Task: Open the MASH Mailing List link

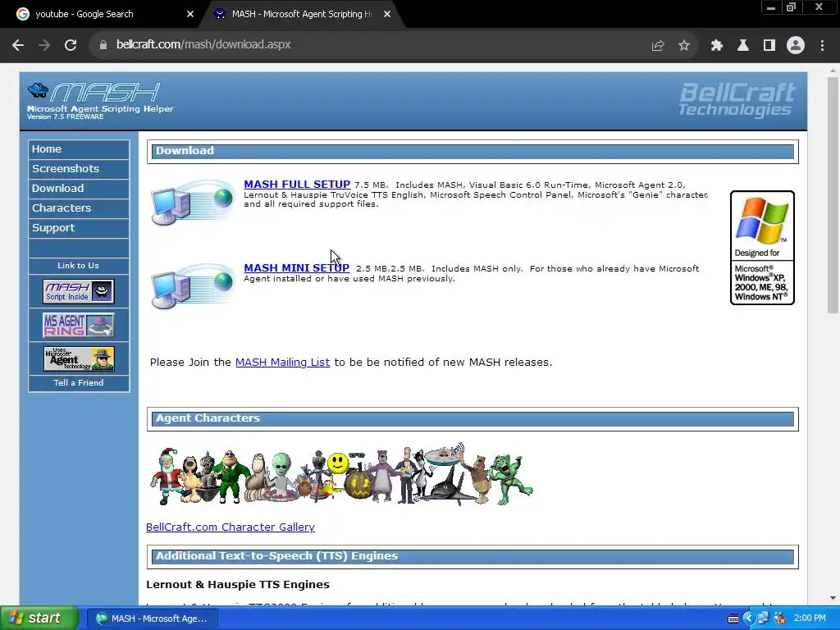Action: (x=282, y=363)
